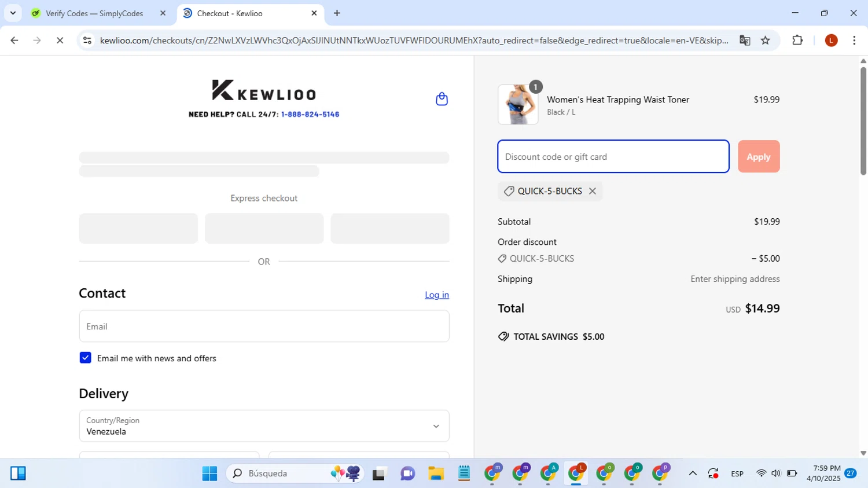
Task: Open the shopping bag cart icon
Action: tap(442, 99)
